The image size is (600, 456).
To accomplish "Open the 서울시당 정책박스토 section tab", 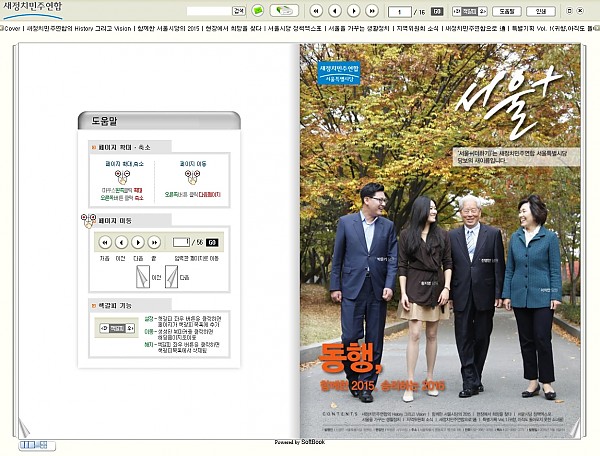I will (294, 28).
